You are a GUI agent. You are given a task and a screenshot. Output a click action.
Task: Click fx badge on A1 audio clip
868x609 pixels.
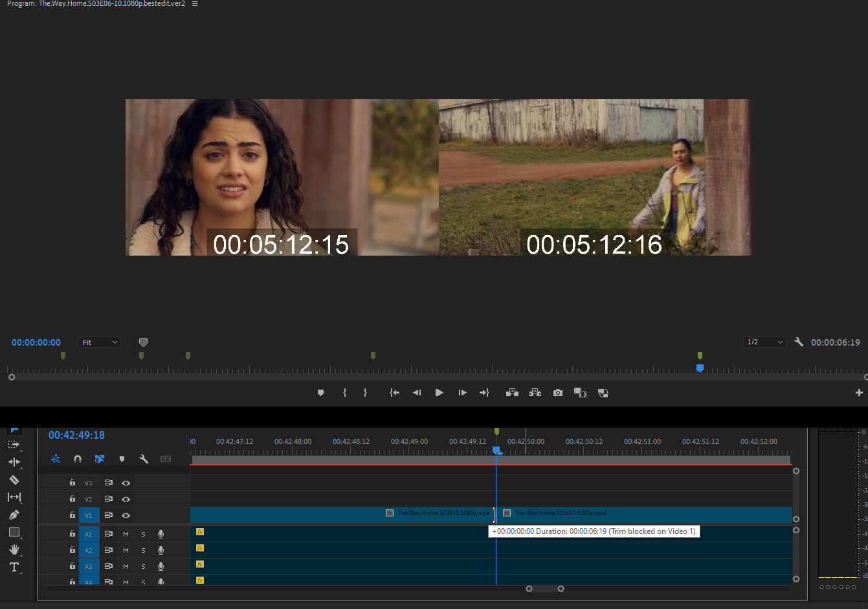point(200,532)
